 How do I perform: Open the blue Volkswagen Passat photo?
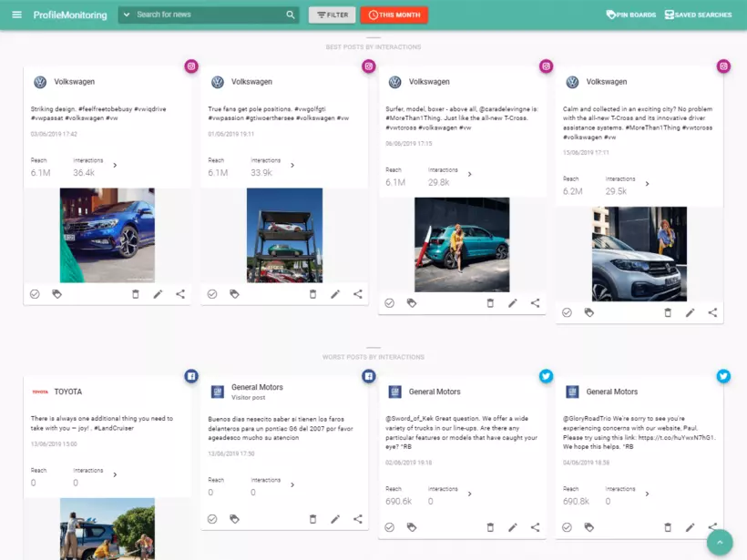pos(107,235)
